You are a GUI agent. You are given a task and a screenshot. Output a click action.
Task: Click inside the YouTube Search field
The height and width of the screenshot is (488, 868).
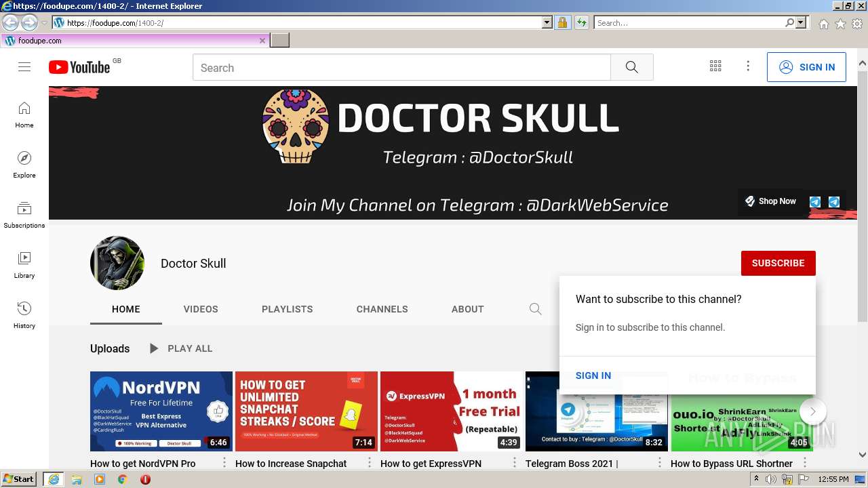(401, 67)
